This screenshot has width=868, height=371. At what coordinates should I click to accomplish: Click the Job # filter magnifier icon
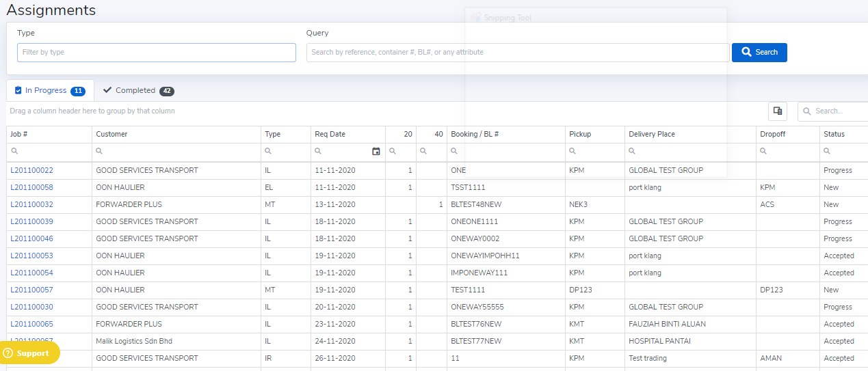click(15, 152)
